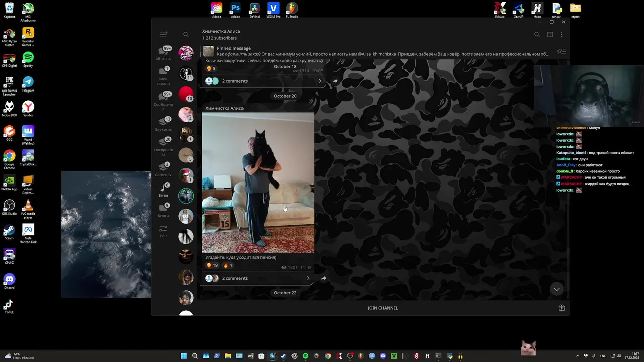Screen dimensions: 644x362
Task: Open VEGAS Pro desktop shortcut
Action: (x=273, y=10)
